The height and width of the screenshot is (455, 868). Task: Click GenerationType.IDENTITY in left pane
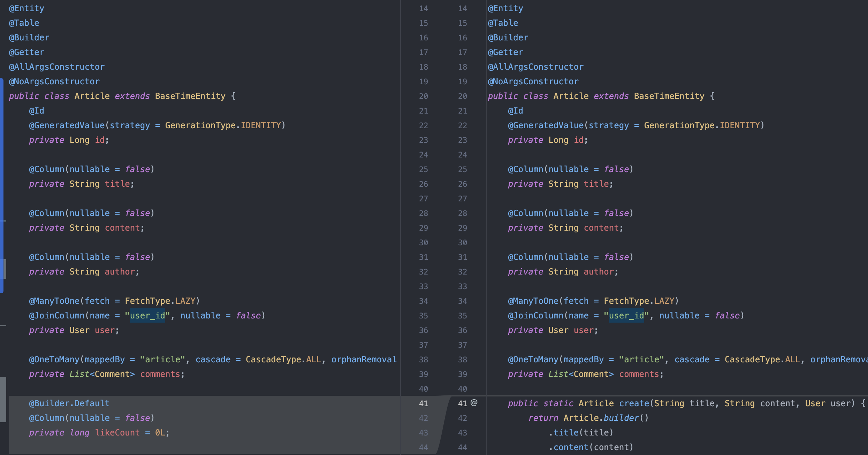(x=223, y=125)
